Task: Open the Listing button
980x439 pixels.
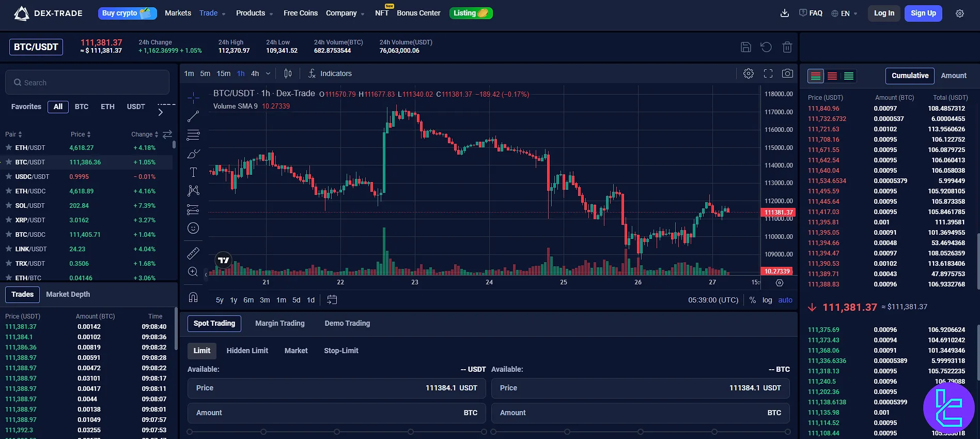Action: click(471, 13)
